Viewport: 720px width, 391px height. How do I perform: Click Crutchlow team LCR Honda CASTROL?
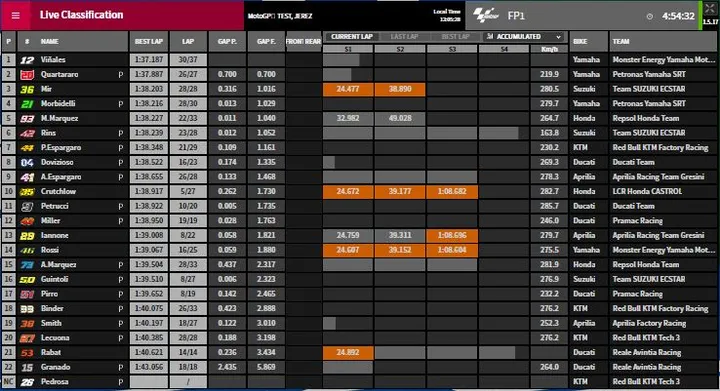[x=647, y=191]
